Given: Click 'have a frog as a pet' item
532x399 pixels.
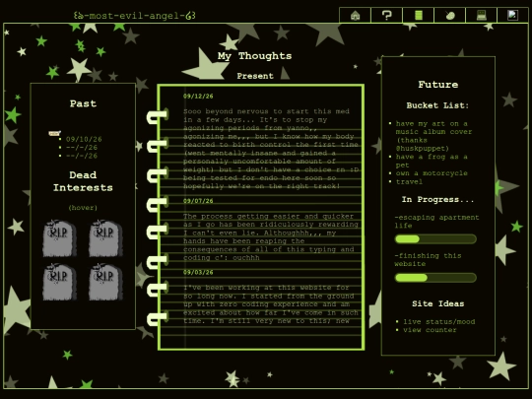Looking at the screenshot, I should pos(432,161).
